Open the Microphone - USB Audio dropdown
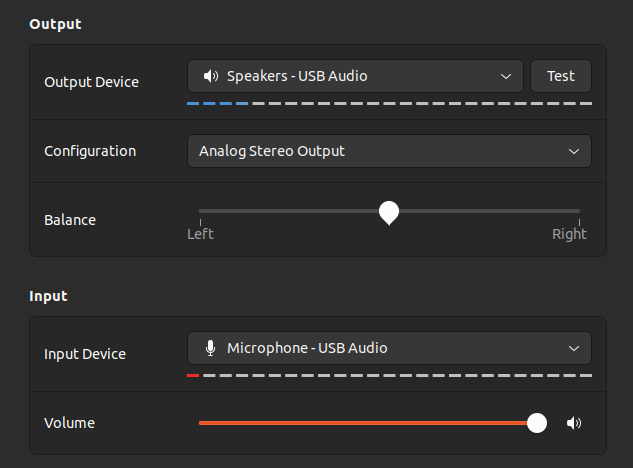Screen dimensions: 633x468 pyautogui.click(x=389, y=348)
